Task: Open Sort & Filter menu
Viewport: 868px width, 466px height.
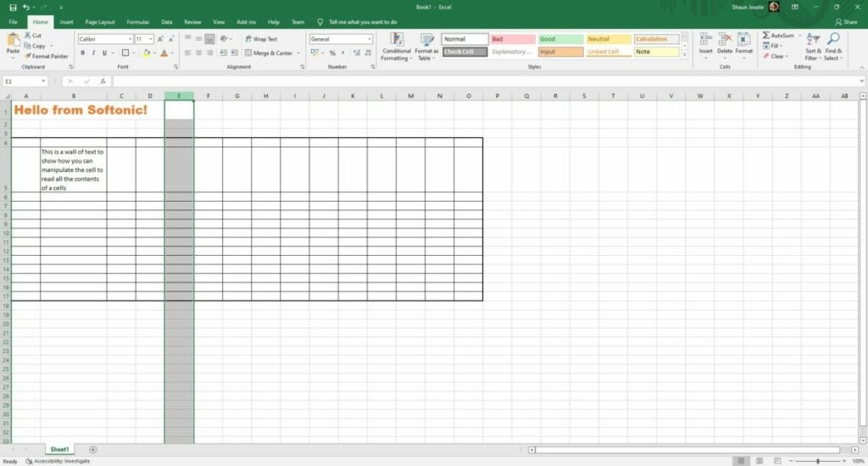Action: pyautogui.click(x=813, y=47)
